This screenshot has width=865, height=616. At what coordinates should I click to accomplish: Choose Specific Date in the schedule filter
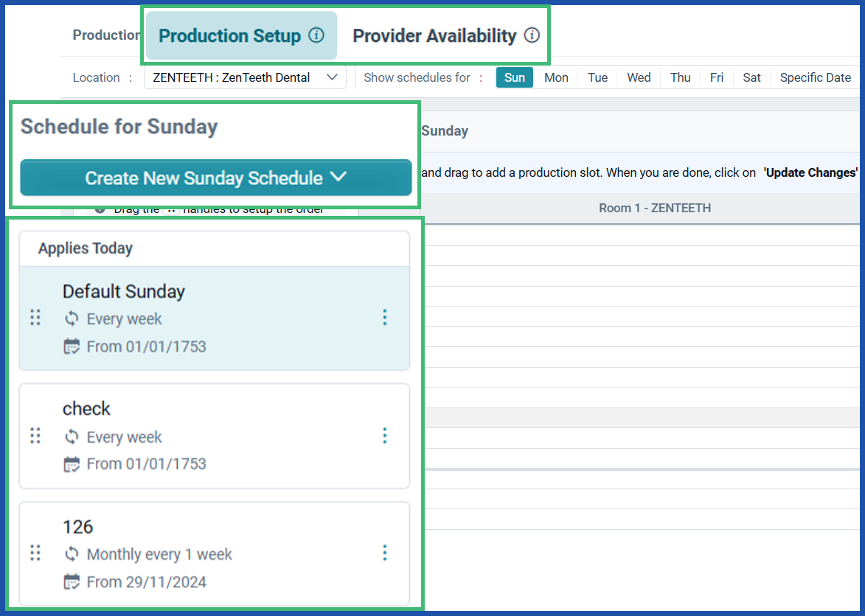[x=815, y=77]
